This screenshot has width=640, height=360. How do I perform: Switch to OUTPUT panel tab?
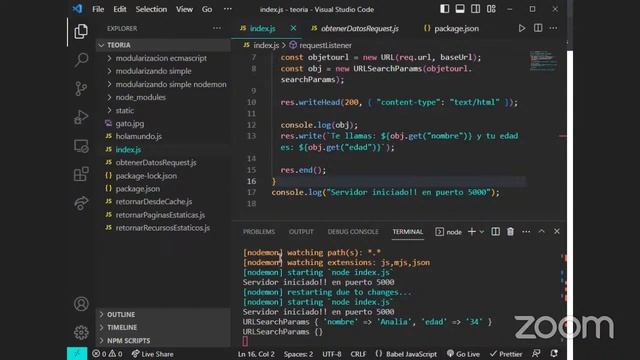coord(301,231)
